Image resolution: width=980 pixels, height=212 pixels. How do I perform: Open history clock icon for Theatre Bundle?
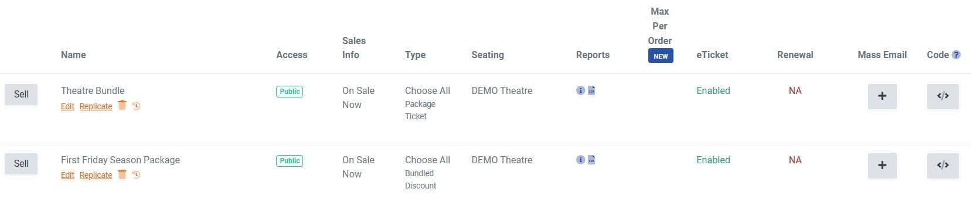tap(136, 106)
